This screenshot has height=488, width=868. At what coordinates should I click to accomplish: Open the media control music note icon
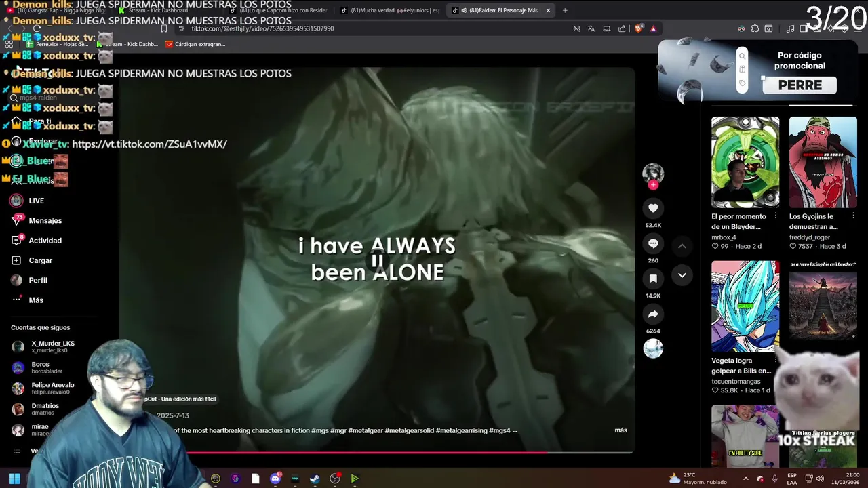[790, 28]
